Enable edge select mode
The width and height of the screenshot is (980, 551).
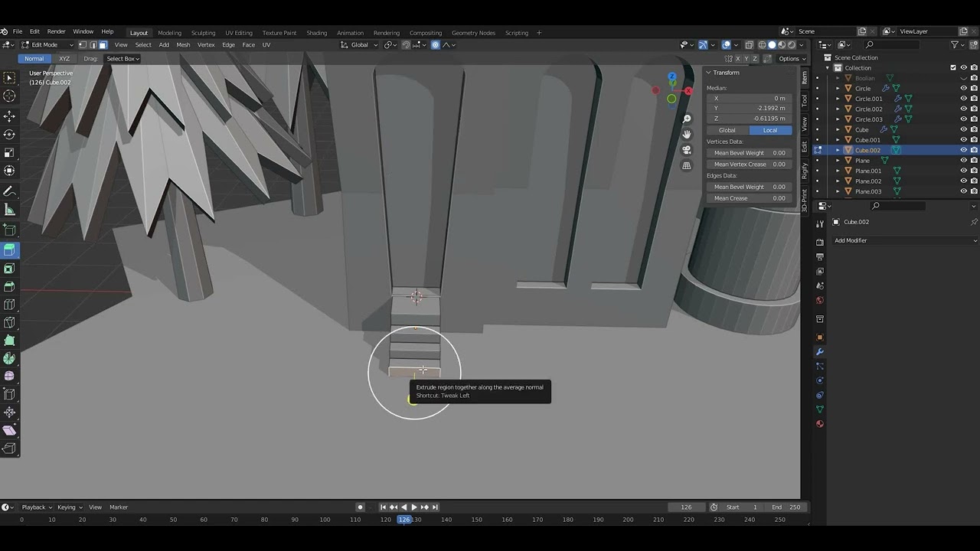pyautogui.click(x=93, y=44)
